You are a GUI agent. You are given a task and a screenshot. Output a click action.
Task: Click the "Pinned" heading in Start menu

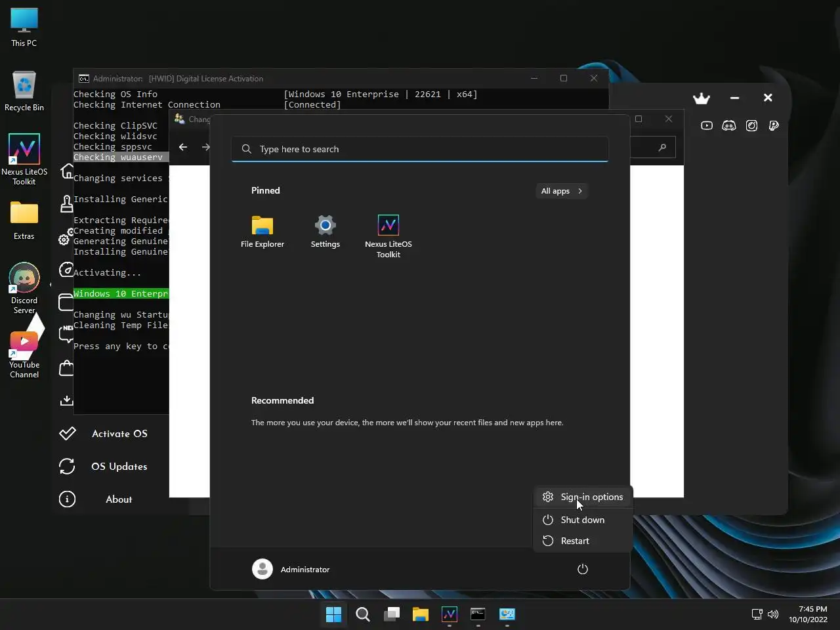tap(266, 190)
